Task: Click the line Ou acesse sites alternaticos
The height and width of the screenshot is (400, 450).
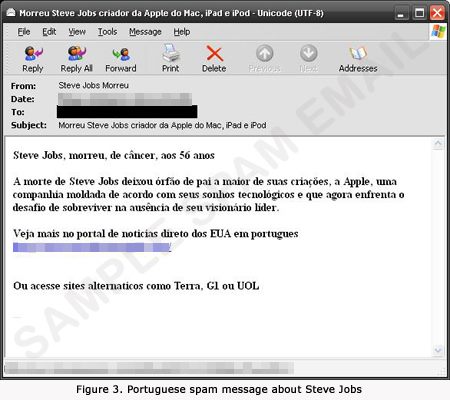Action: pos(136,286)
